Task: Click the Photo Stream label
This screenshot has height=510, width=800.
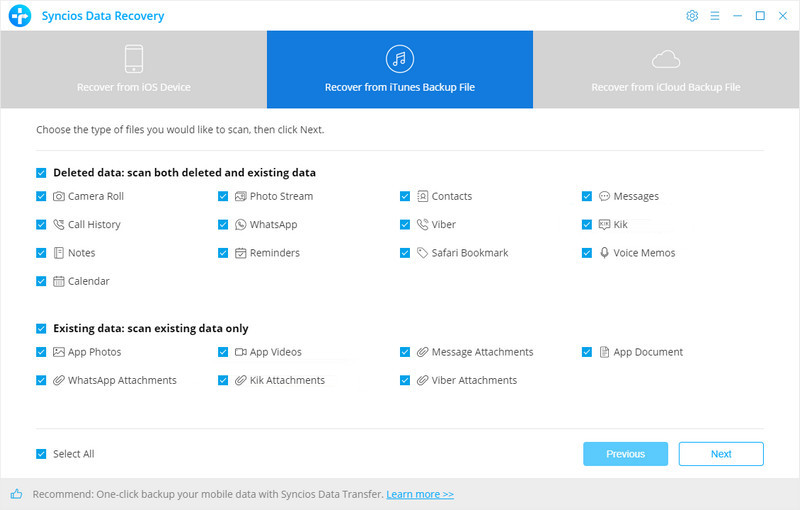Action: [281, 196]
